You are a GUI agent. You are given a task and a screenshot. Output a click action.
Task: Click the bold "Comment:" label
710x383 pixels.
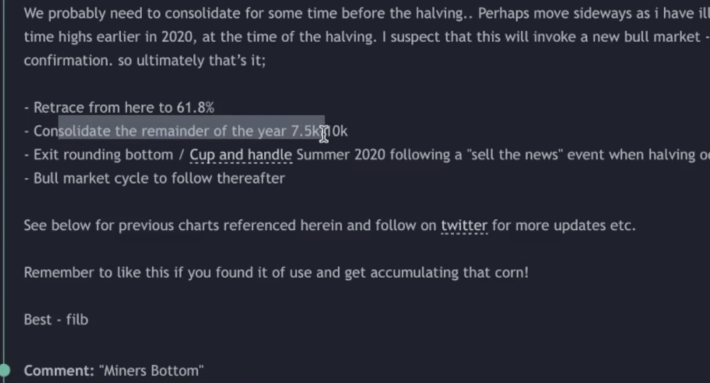coord(59,371)
